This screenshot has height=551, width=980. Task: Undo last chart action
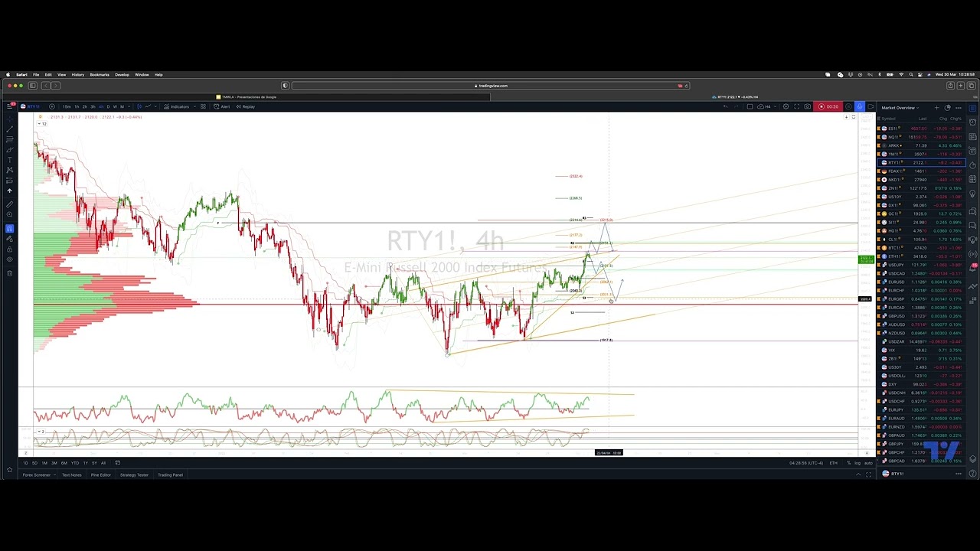(726, 106)
